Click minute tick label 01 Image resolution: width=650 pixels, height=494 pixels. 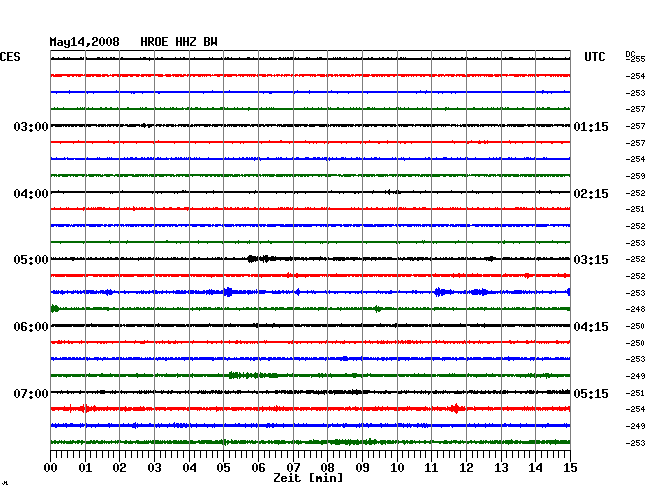coord(85,468)
